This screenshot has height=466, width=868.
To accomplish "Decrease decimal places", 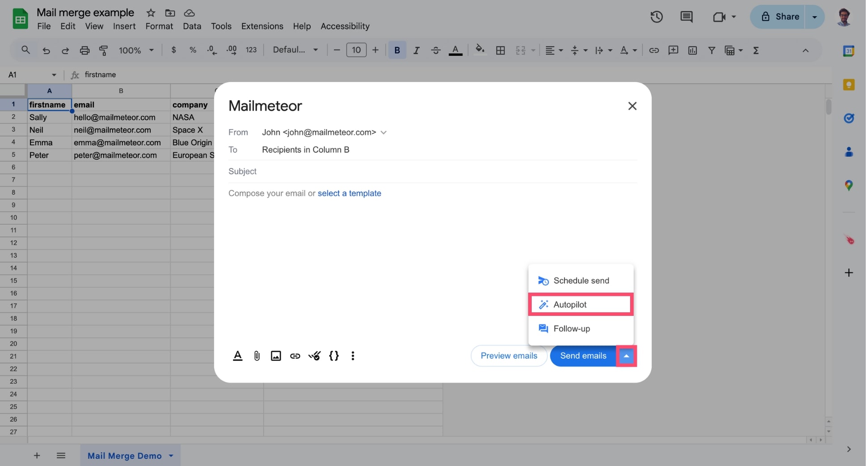I will pyautogui.click(x=212, y=50).
